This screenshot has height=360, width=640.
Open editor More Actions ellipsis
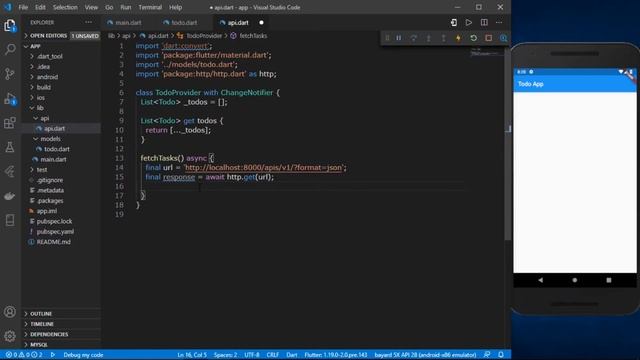[x=499, y=22]
